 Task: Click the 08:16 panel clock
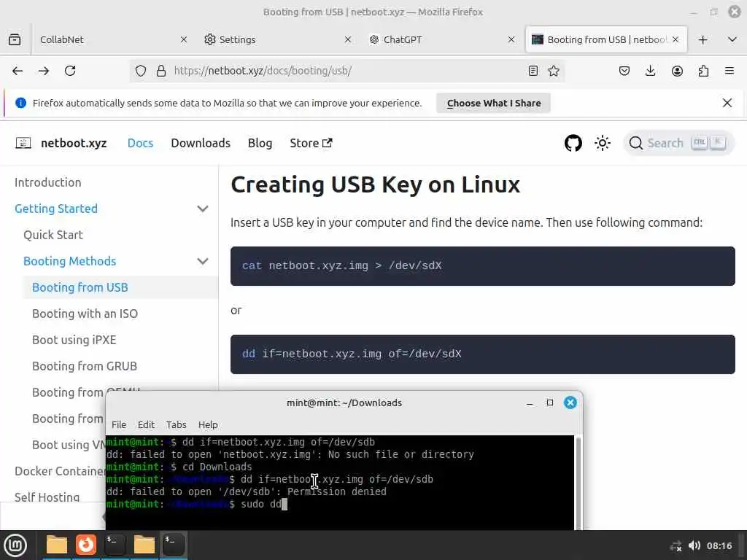click(x=719, y=545)
